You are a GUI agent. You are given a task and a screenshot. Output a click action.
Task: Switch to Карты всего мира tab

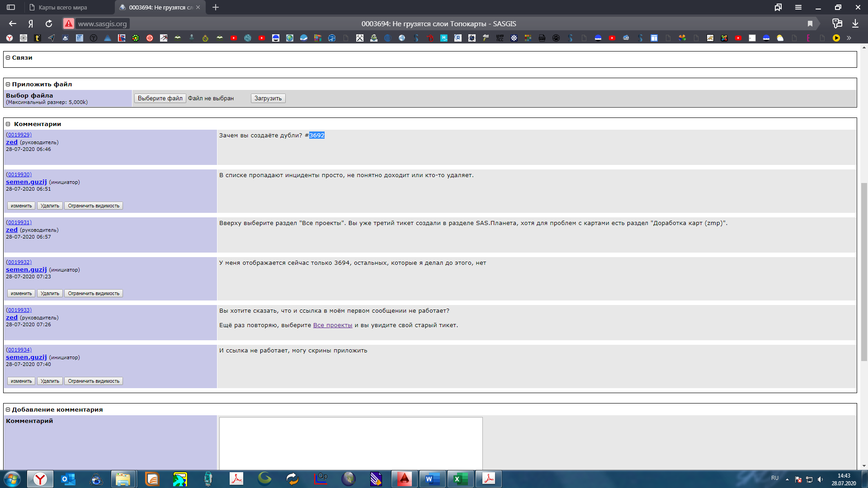pyautogui.click(x=63, y=7)
